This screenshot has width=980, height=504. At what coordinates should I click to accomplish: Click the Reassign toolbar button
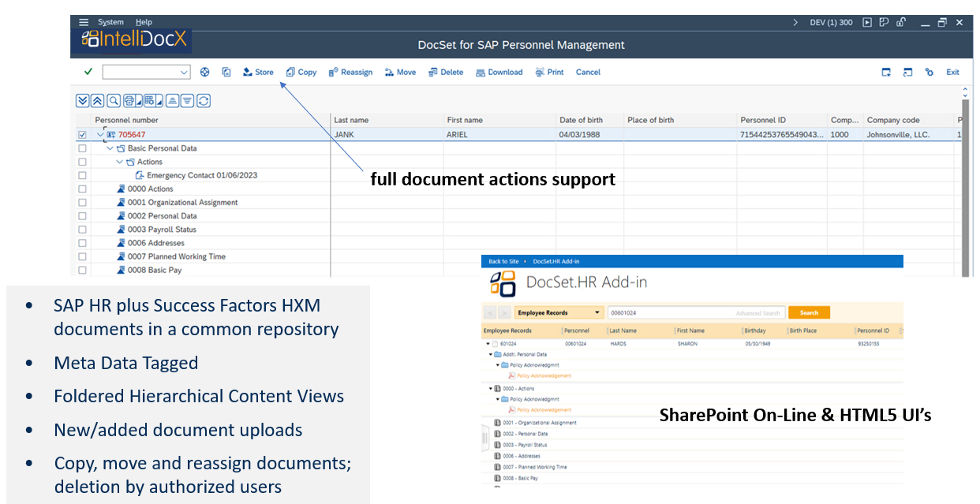coord(350,72)
